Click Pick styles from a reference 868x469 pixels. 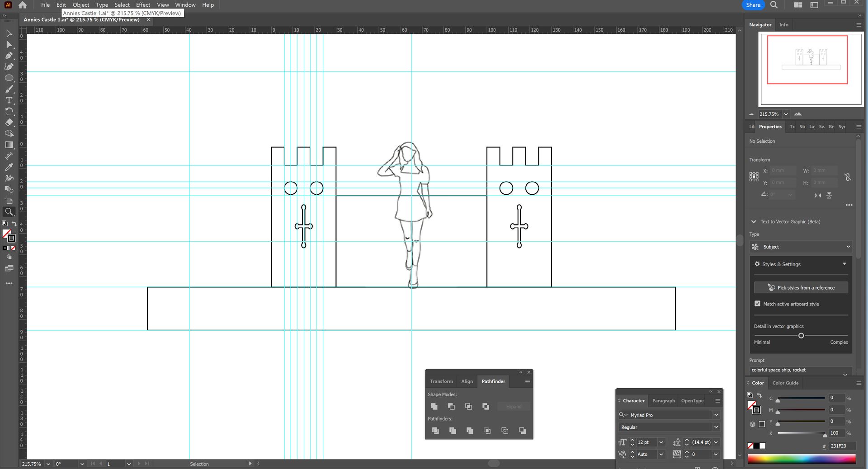801,288
